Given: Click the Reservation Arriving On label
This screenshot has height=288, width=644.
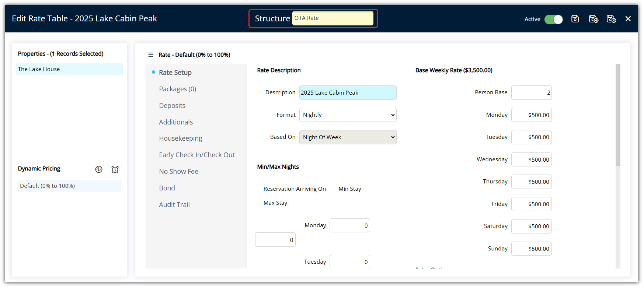Looking at the screenshot, I should (295, 189).
